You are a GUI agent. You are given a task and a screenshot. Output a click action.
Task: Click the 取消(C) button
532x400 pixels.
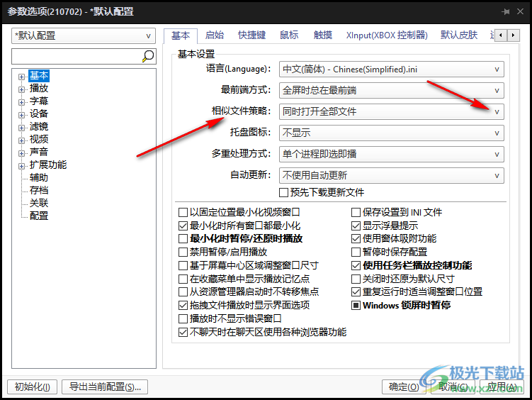(453, 387)
